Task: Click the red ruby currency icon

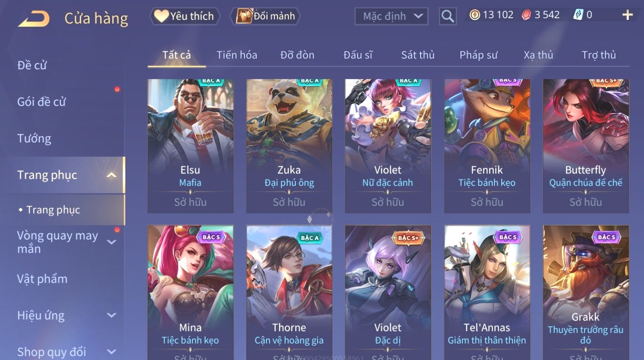Action: click(x=526, y=15)
